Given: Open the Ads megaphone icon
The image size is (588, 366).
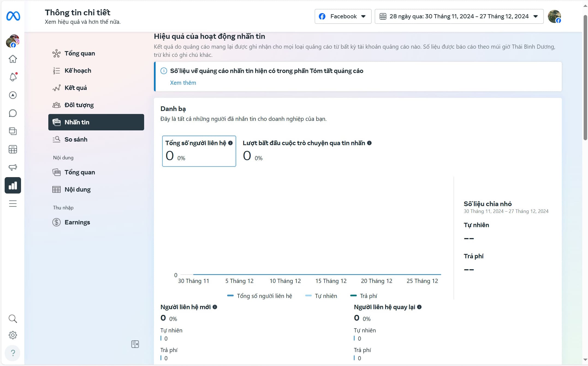Looking at the screenshot, I should (13, 167).
